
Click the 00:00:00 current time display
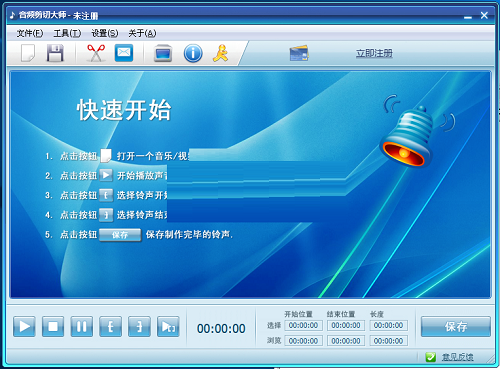point(221,329)
